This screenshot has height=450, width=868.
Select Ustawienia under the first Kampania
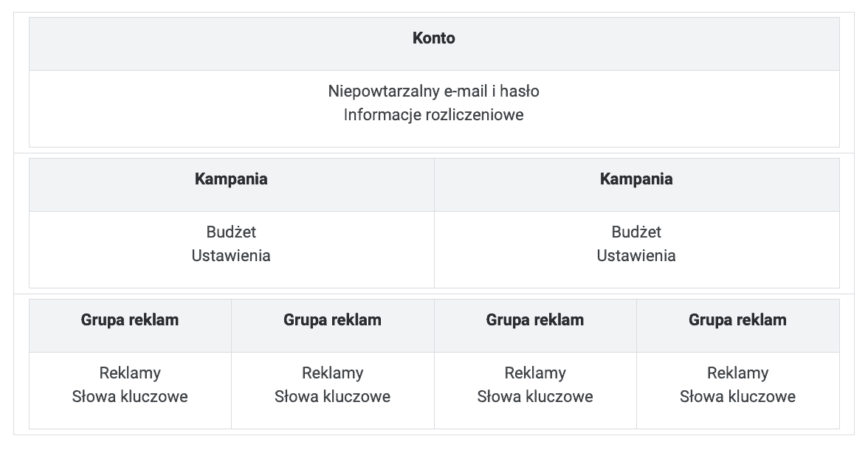tap(231, 256)
